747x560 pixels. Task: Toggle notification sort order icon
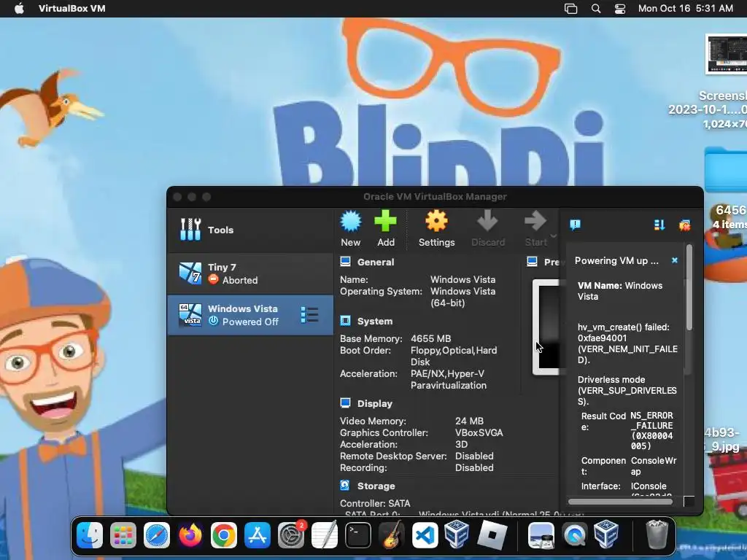(x=659, y=225)
